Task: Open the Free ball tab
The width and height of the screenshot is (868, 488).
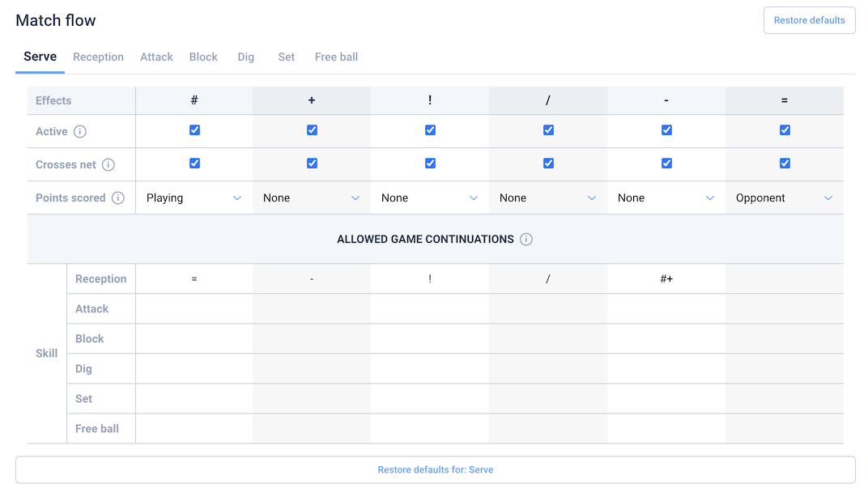Action: pyautogui.click(x=336, y=57)
